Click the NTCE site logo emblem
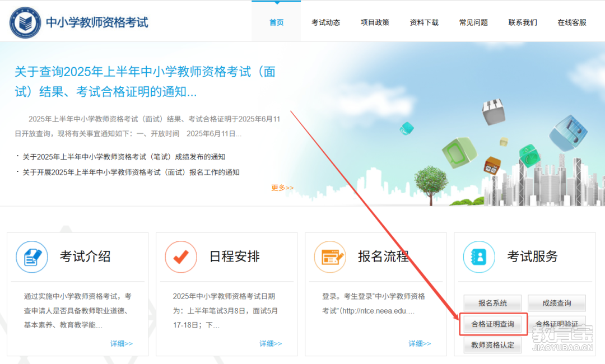605x364 pixels. (x=25, y=22)
